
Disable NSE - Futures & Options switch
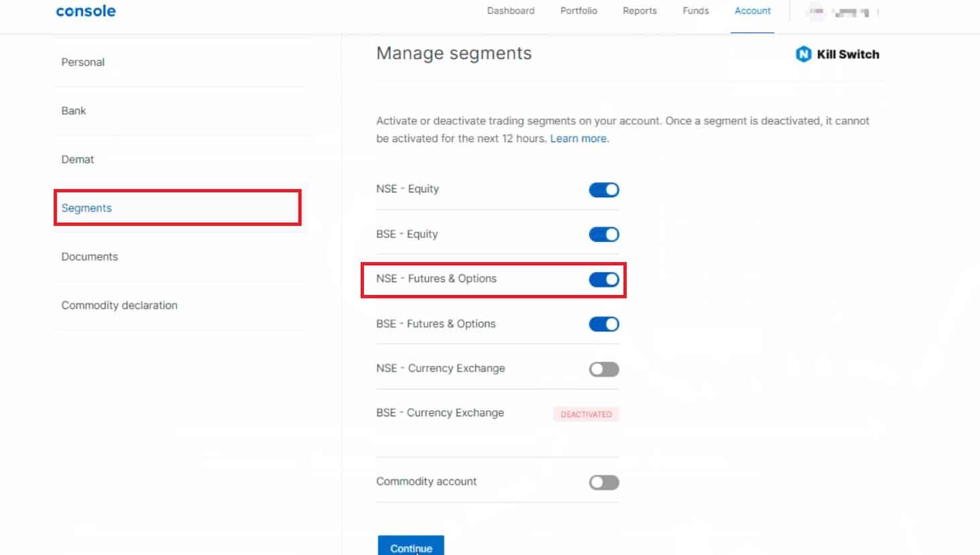coord(604,280)
